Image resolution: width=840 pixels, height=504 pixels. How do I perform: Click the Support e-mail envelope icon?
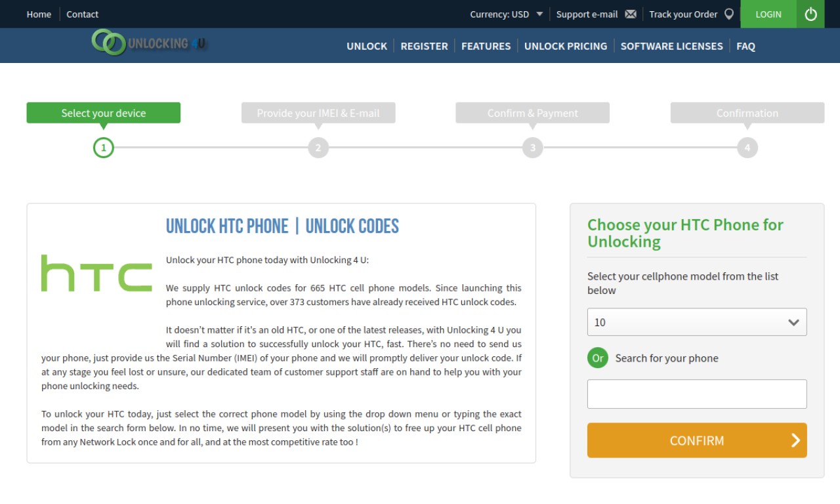(631, 14)
